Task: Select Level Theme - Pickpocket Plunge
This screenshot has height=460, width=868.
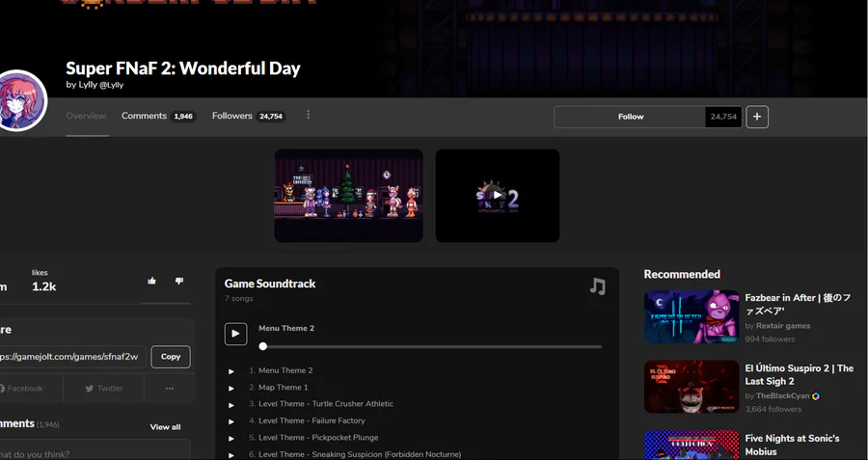Action: pos(318,437)
